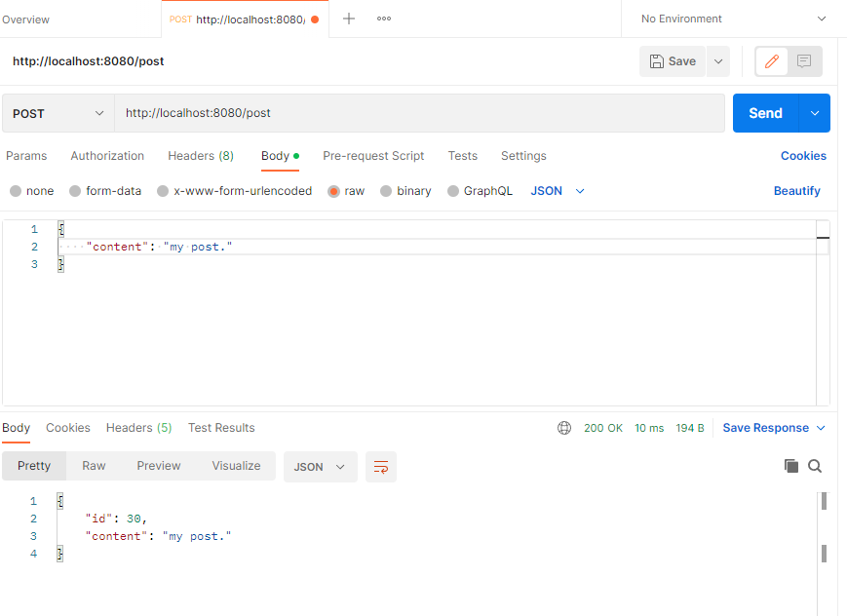Viewport: 847px width, 616px height.
Task: Click the request title http://localhost:8080/post
Action: 89,61
